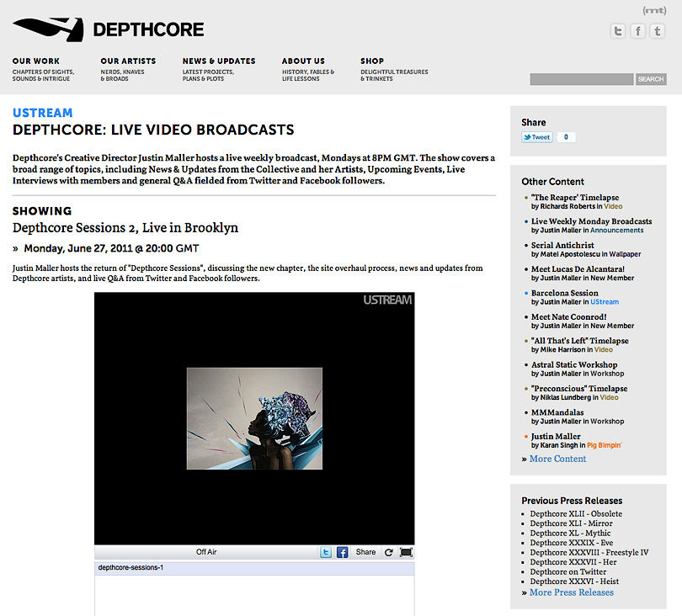Open Depthcore XXXVII - Her press release
The image size is (682, 616).
pyautogui.click(x=573, y=562)
